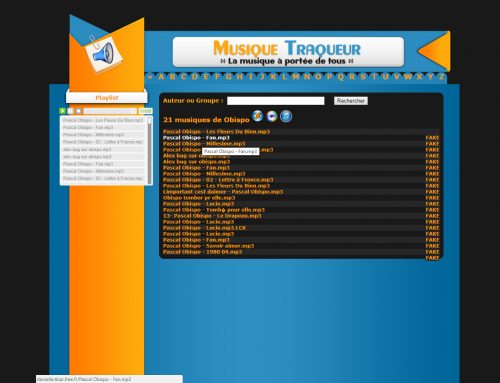Pause the playlist player

click(70, 111)
